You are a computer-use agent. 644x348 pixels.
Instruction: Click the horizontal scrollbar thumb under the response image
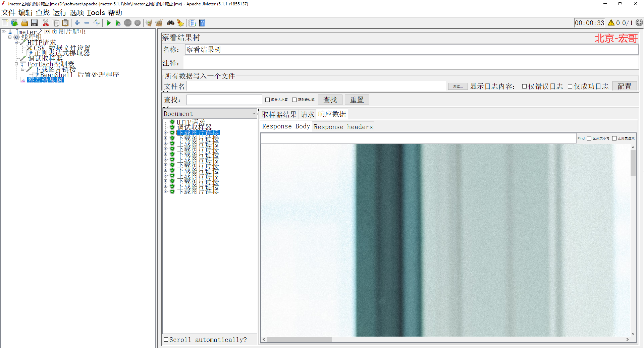tap(299, 339)
